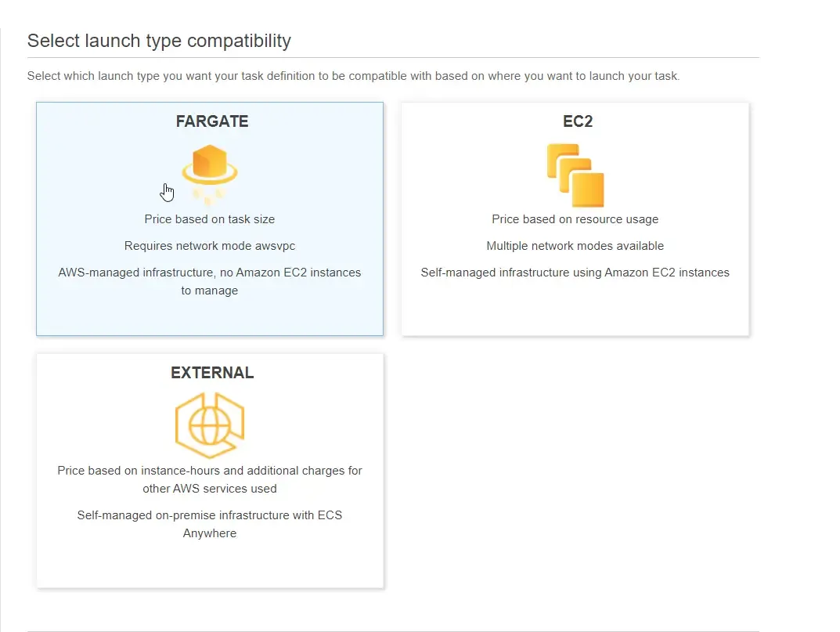This screenshot has width=840, height=632.
Task: Click the External globe hexagon icon
Action: click(x=209, y=423)
